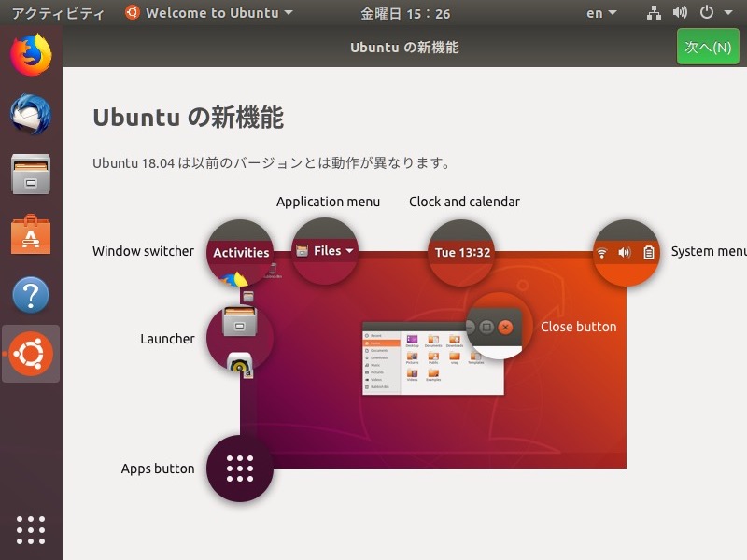The height and width of the screenshot is (560, 747).
Task: Click the Activities bubble in illustration
Action: 240,252
